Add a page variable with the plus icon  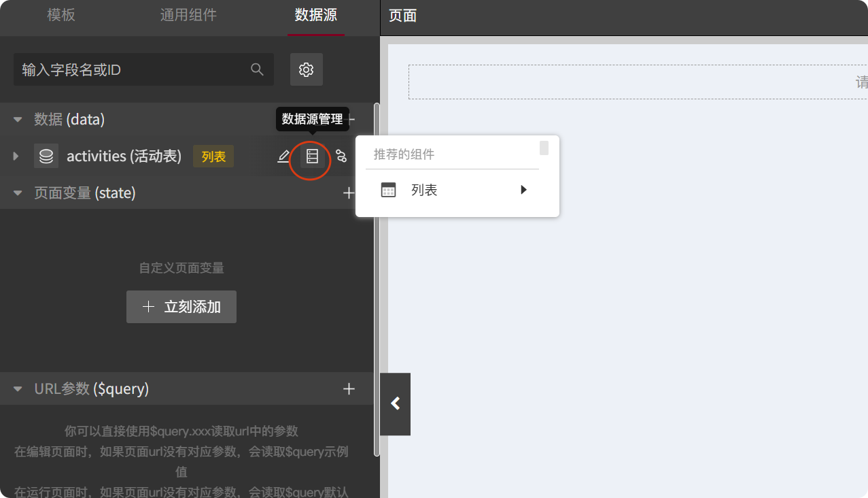tap(349, 193)
